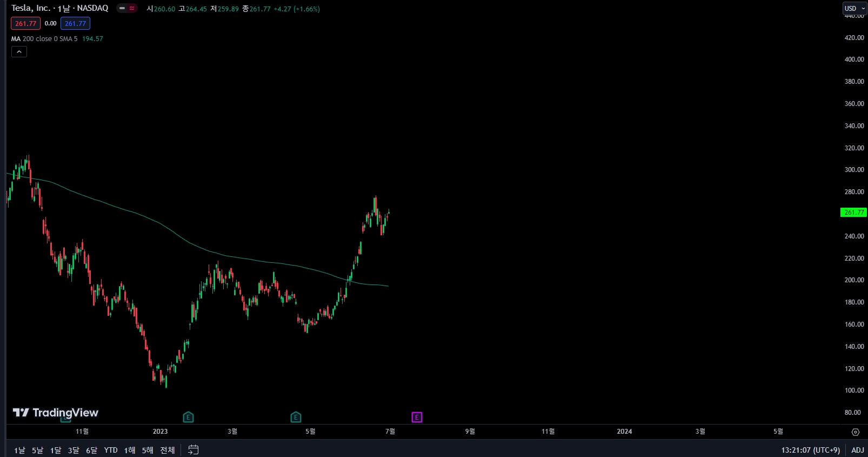Click the MA 200 close indicator legend
868x457 pixels.
click(x=44, y=39)
